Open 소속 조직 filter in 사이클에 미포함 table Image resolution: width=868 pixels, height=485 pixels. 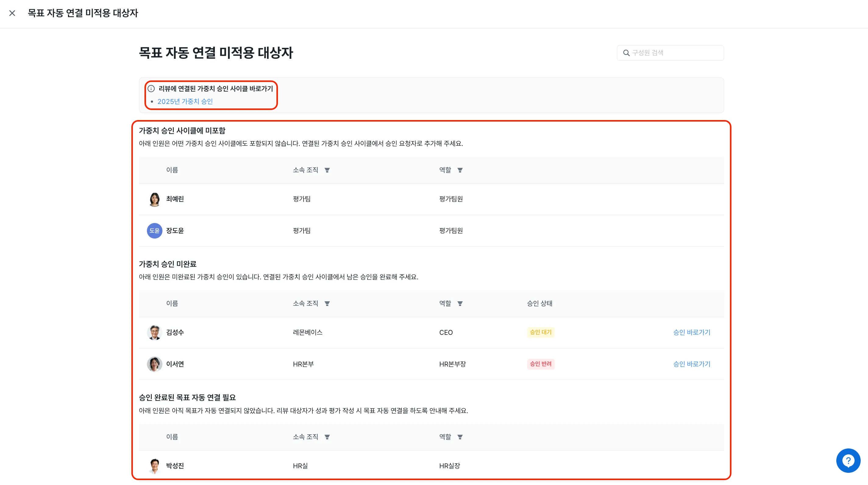[x=327, y=170]
